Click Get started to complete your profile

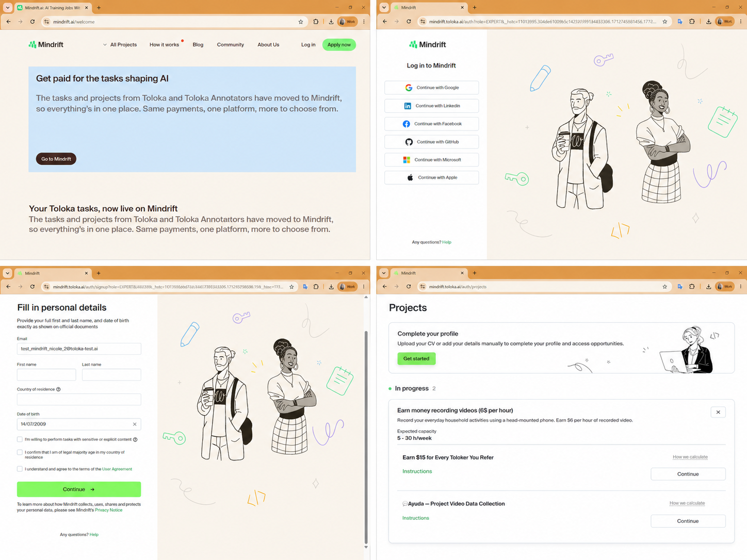(x=416, y=358)
